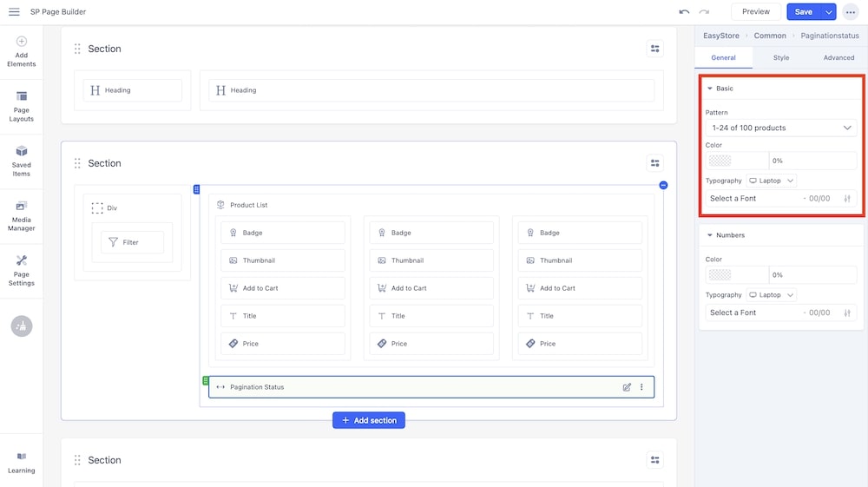This screenshot has width=868, height=487.
Task: Click the edit icon on Pagination Status
Action: point(627,387)
